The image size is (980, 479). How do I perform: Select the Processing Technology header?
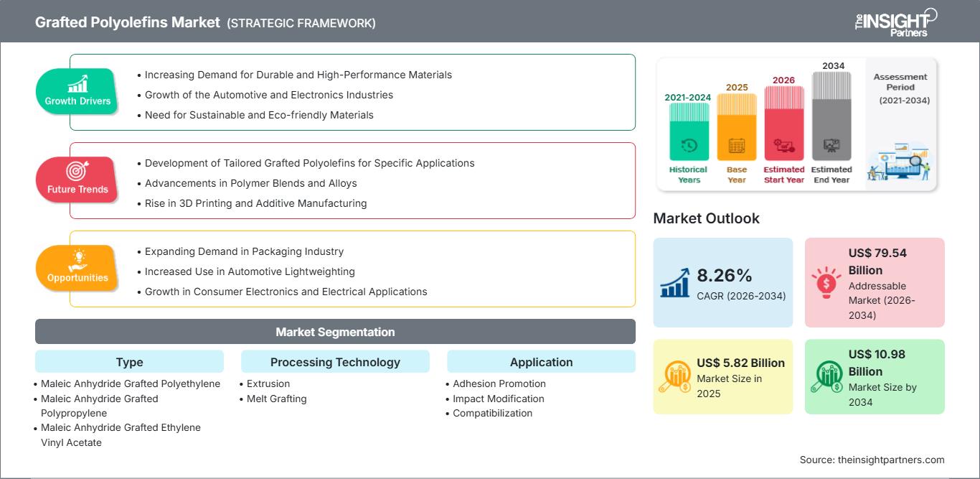(335, 362)
